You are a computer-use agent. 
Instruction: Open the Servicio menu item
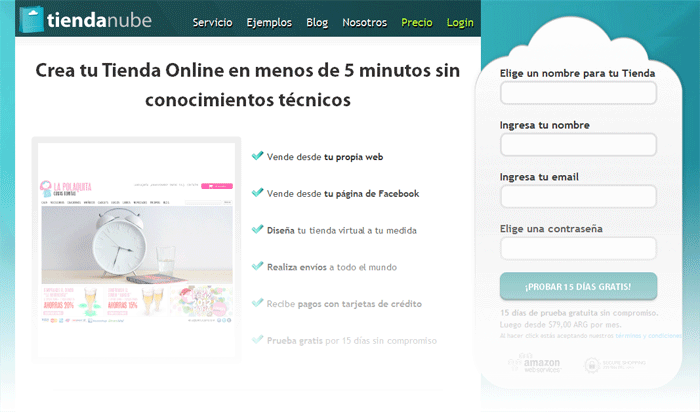(212, 21)
